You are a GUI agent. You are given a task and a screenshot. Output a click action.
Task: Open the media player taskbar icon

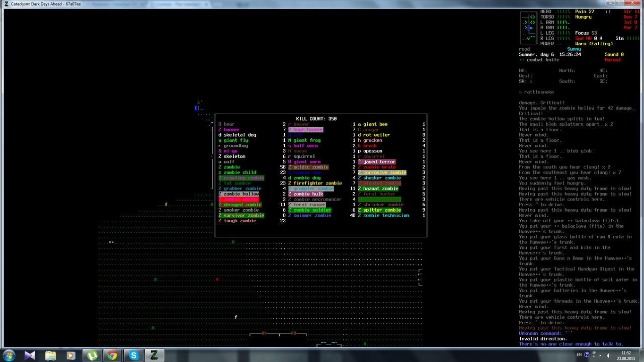pos(71,355)
